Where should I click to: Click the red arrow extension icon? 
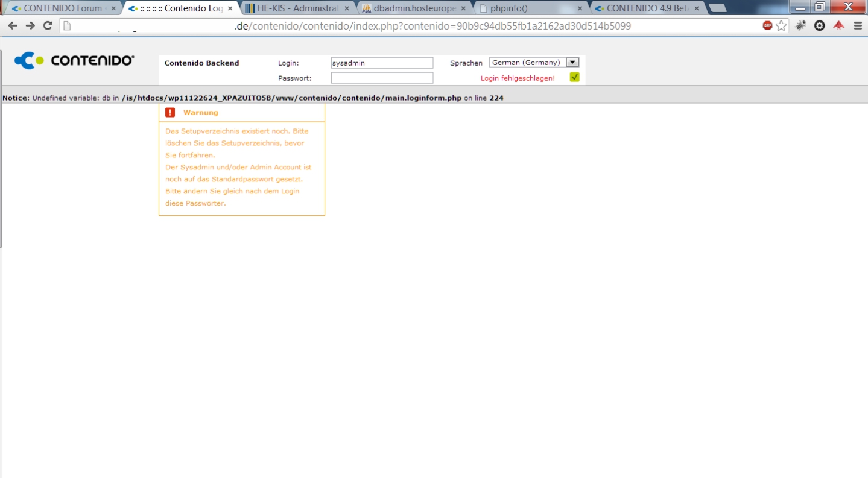pos(838,26)
